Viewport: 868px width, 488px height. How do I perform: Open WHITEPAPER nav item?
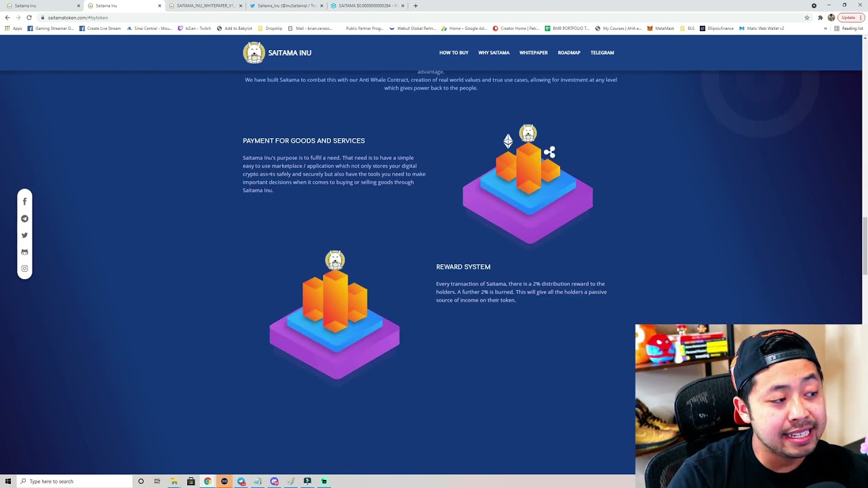pos(534,53)
